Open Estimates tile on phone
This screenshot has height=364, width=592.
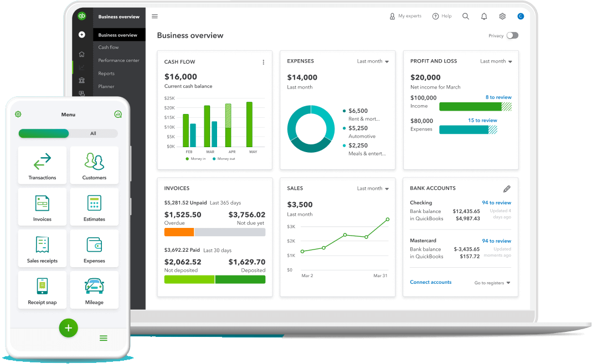(x=94, y=207)
